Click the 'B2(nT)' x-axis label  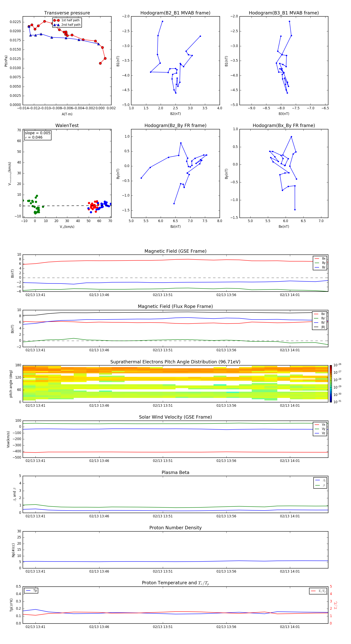click(x=175, y=114)
